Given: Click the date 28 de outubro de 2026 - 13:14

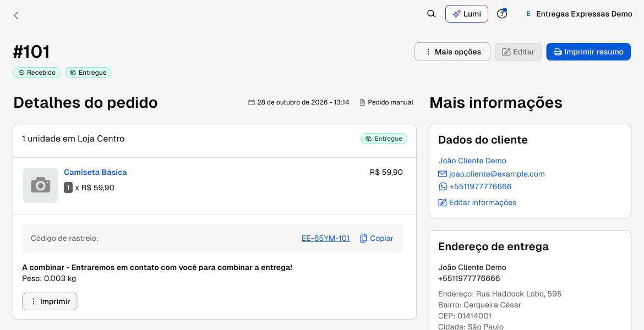Looking at the screenshot, I should pos(298,102).
